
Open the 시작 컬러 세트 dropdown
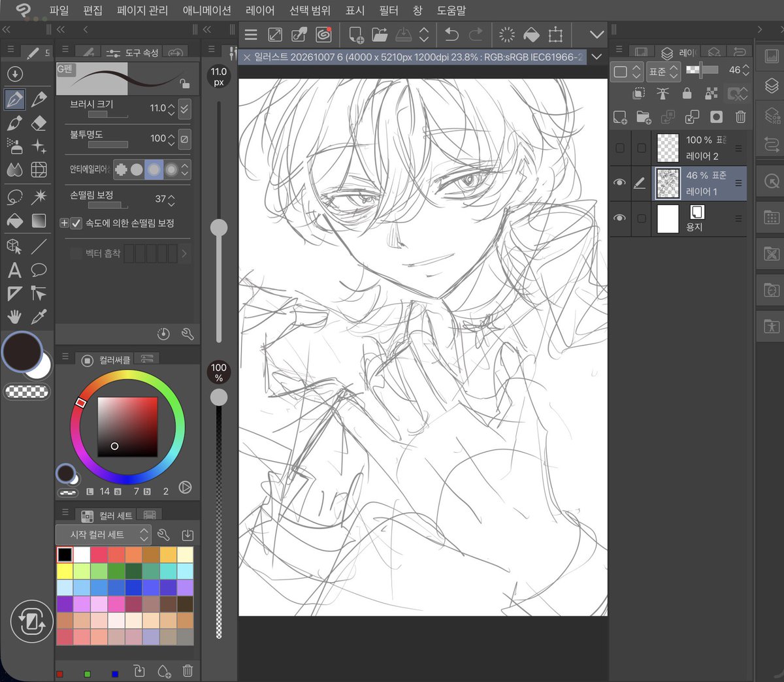coord(103,535)
